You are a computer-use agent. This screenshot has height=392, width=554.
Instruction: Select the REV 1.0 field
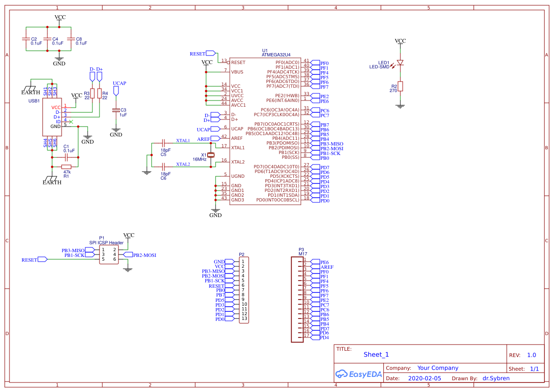pyautogui.click(x=531, y=355)
